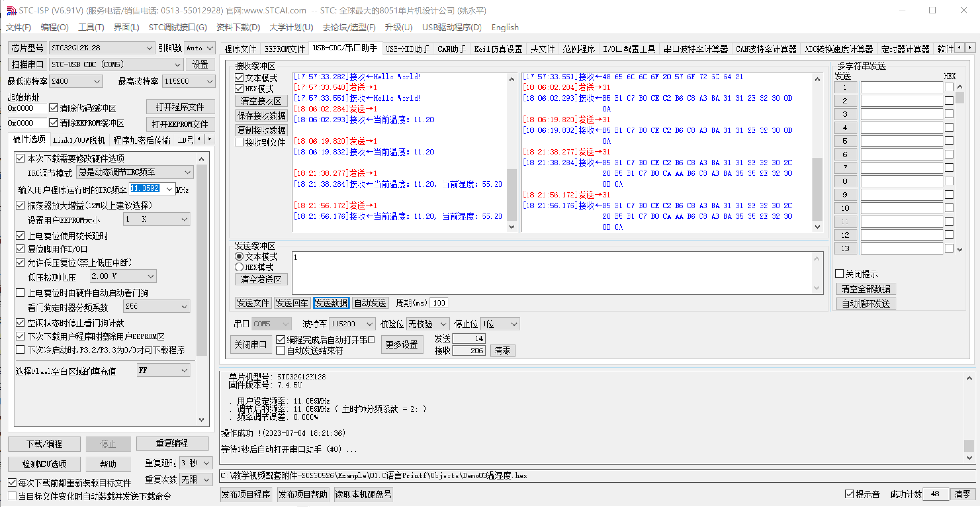
Task: Switch to the USB-HID助手 tab
Action: coord(407,49)
